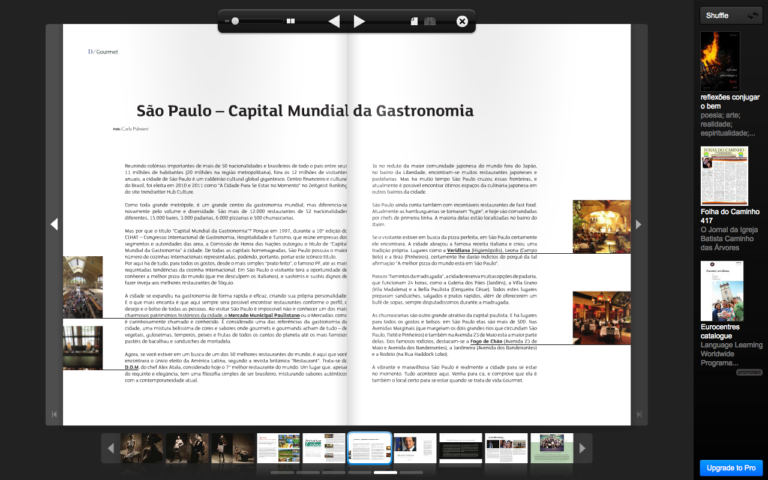This screenshot has width=768, height=480.
Task: Click the market hall photo on left page
Action: pos(83,287)
